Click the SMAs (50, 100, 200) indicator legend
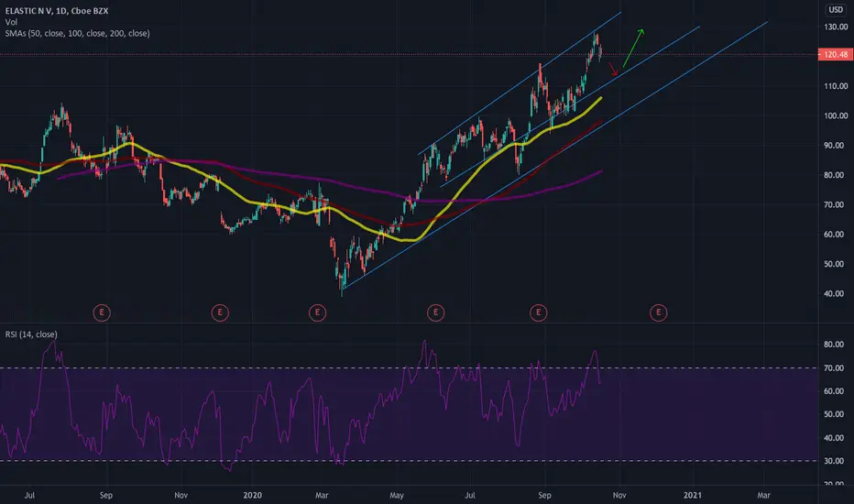This screenshot has width=854, height=504. [77, 33]
